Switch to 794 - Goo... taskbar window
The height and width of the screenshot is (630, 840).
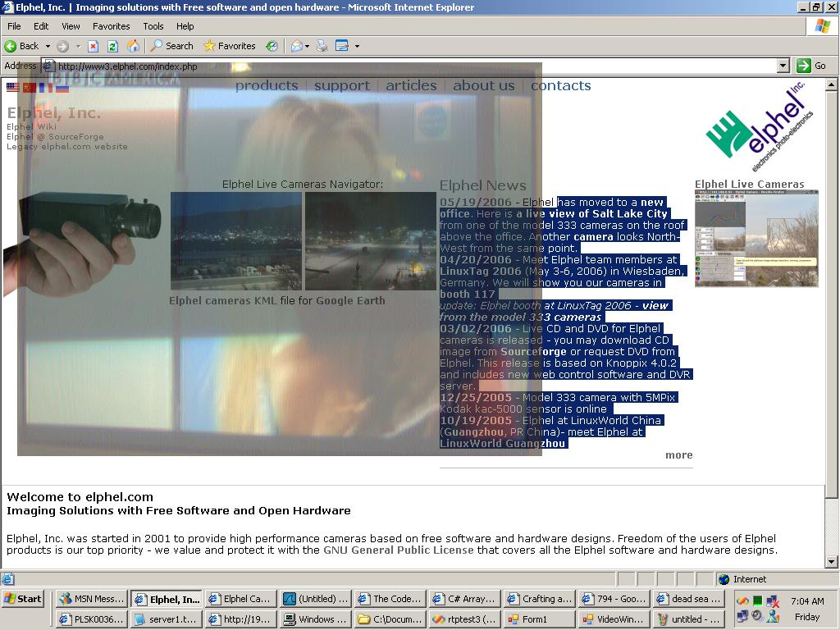(615, 599)
